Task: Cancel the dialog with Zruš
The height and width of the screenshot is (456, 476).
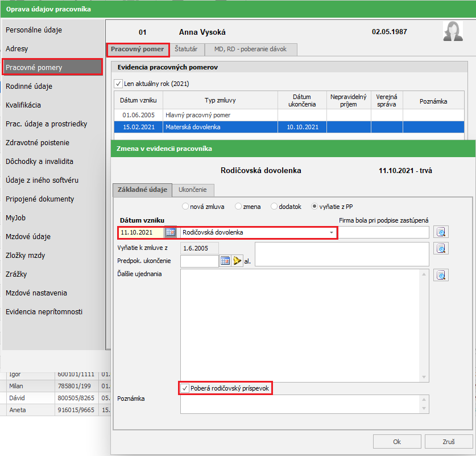Action: pyautogui.click(x=449, y=442)
